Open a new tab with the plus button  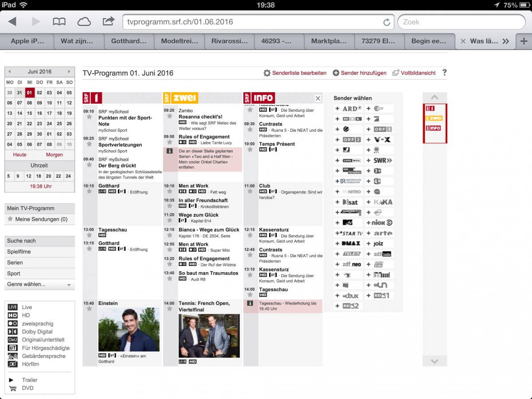[x=524, y=41]
